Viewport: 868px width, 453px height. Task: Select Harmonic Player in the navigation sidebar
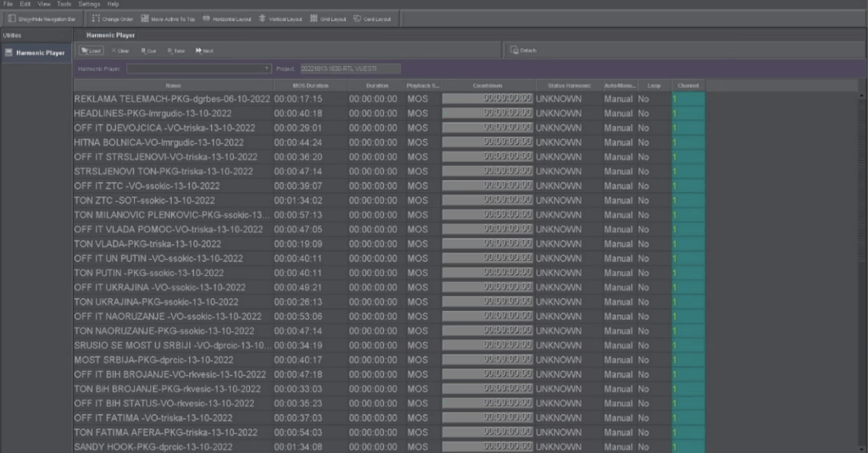pyautogui.click(x=36, y=53)
